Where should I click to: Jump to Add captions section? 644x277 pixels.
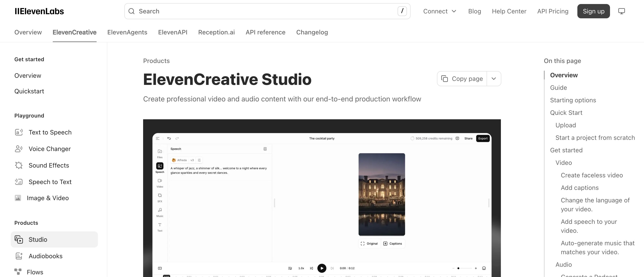(x=580, y=188)
